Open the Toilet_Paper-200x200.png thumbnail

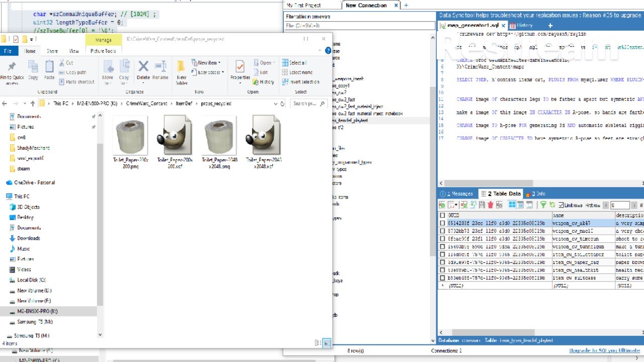click(130, 135)
